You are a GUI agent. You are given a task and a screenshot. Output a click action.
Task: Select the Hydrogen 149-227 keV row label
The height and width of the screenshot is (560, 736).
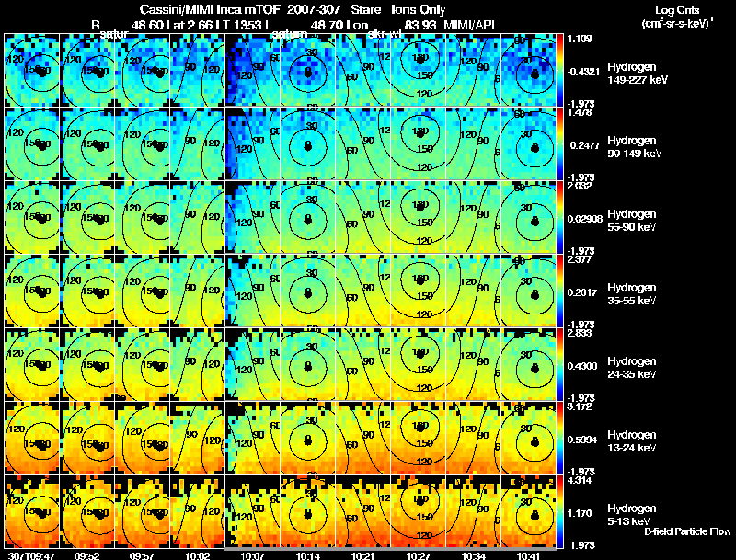tap(637, 74)
